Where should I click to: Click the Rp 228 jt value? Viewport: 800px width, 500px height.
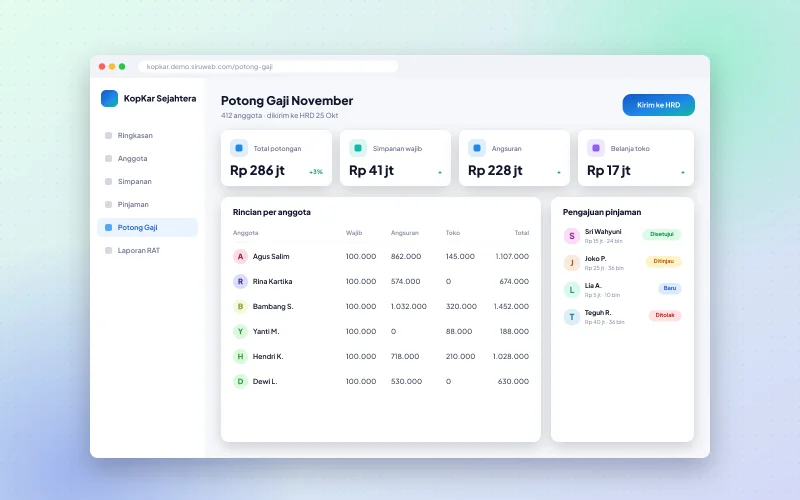coord(495,170)
